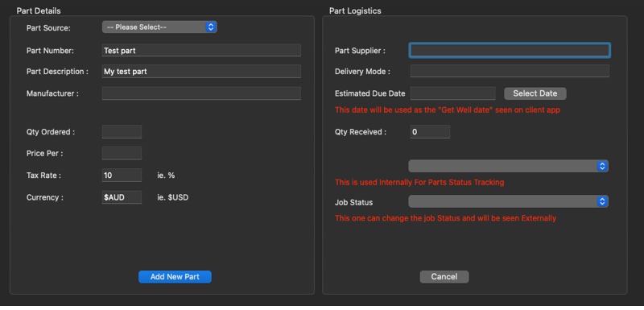Click the red 'seen Externally' note
The height and width of the screenshot is (310, 644).
(446, 218)
